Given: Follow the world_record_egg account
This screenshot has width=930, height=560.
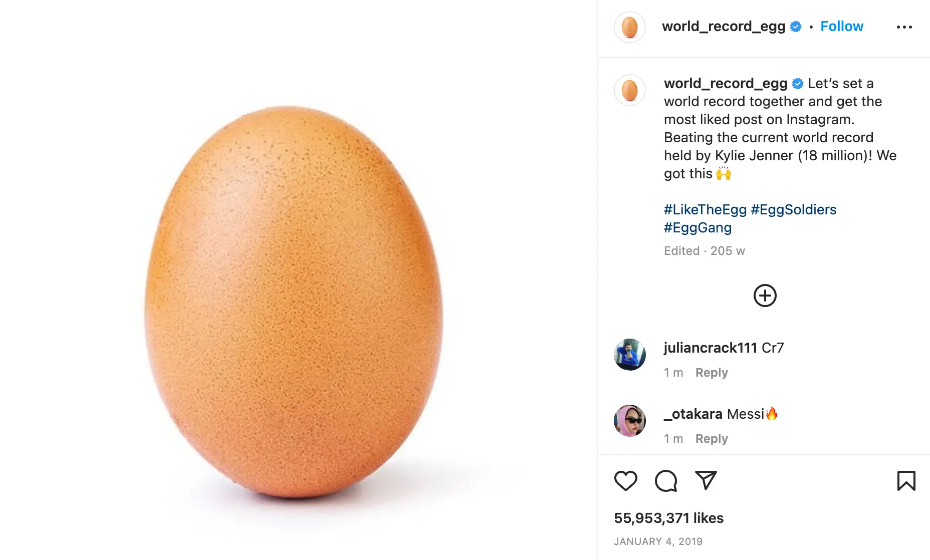Looking at the screenshot, I should click(841, 27).
